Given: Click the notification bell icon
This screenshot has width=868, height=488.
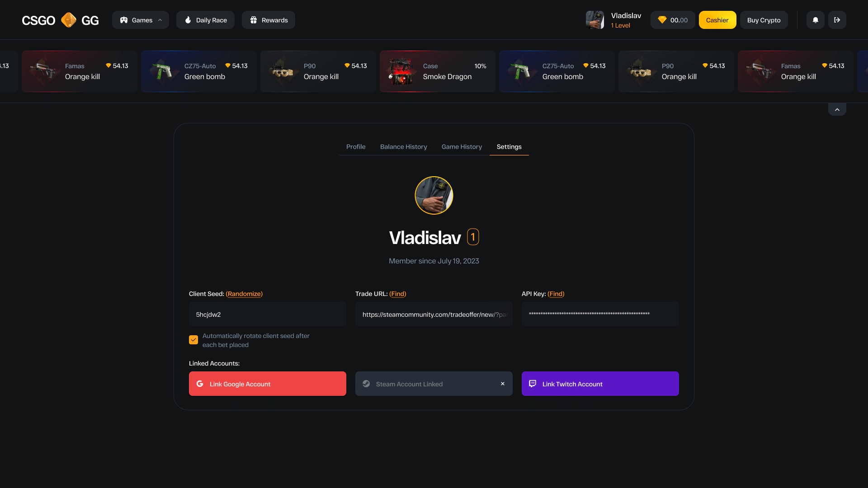Looking at the screenshot, I should pyautogui.click(x=815, y=20).
